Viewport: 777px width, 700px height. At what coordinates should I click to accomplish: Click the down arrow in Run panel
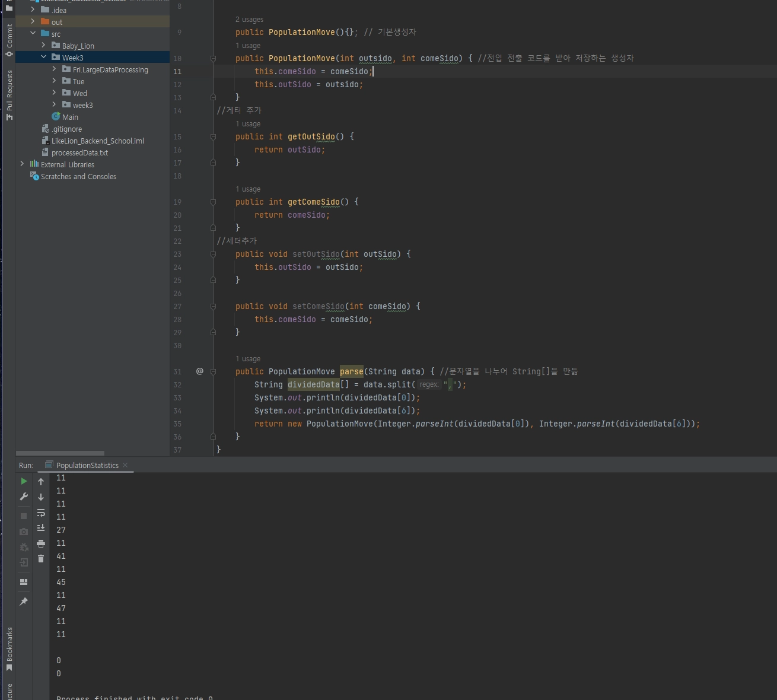(41, 497)
